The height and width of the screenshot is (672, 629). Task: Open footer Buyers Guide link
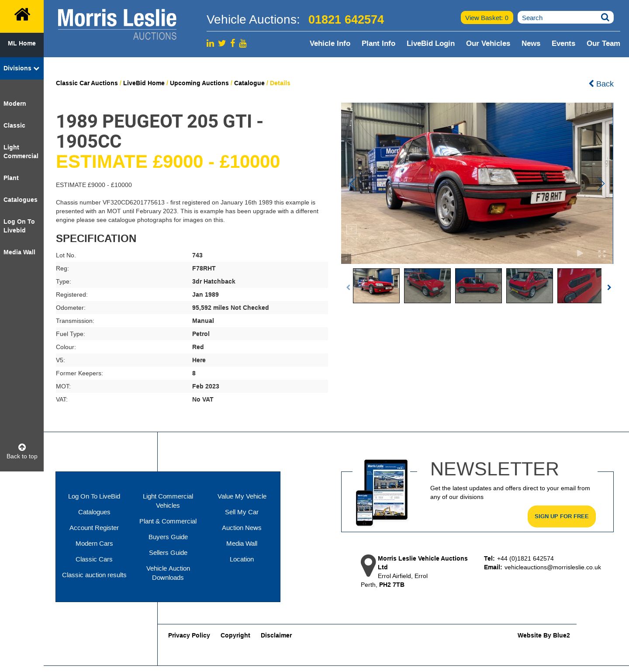[x=168, y=537]
